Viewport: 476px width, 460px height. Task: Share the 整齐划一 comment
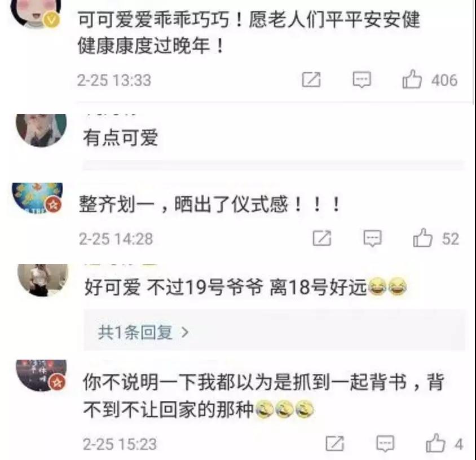tap(322, 238)
